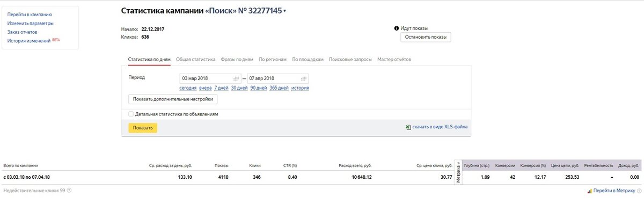Click help icon beside Перейти в Метрику
The width and height of the screenshot is (644, 203).
coord(639,191)
